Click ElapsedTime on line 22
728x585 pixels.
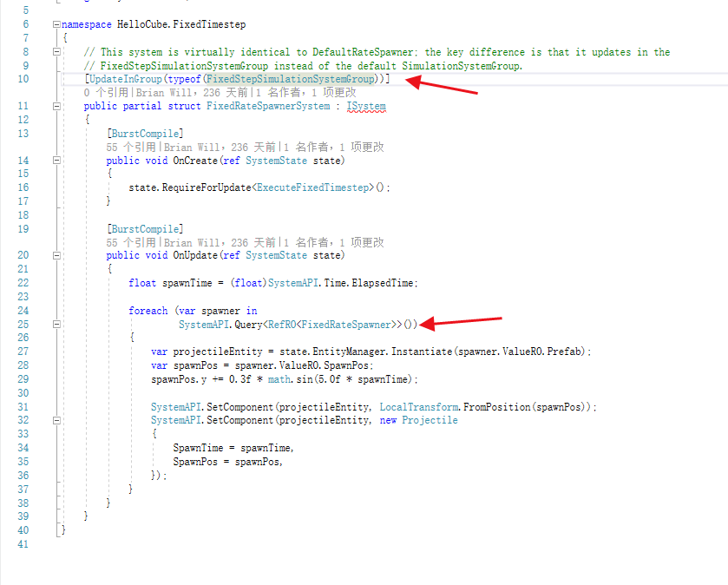tap(382, 283)
